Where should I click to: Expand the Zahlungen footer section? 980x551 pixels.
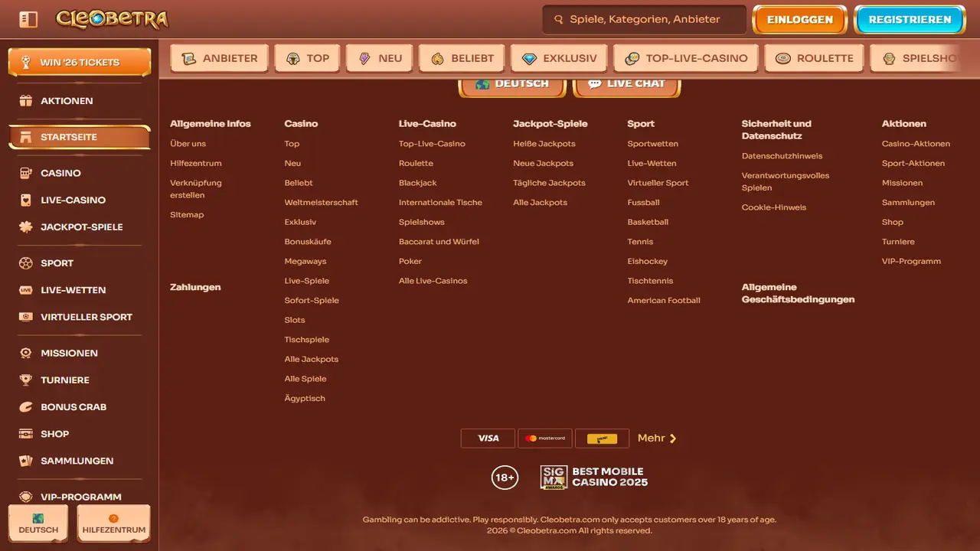point(195,287)
